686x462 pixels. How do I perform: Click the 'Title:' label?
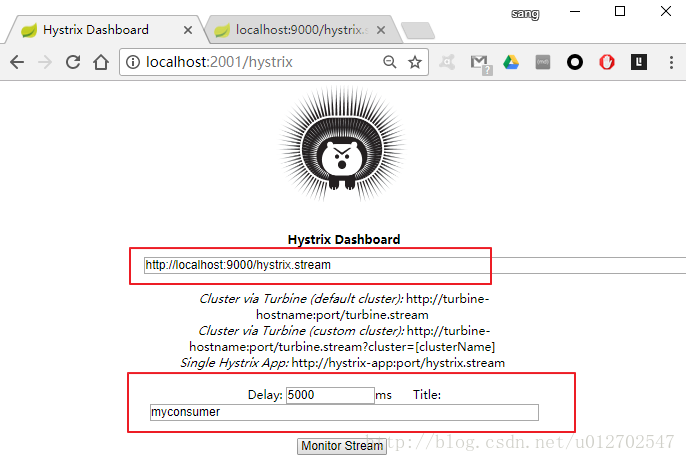tap(427, 395)
